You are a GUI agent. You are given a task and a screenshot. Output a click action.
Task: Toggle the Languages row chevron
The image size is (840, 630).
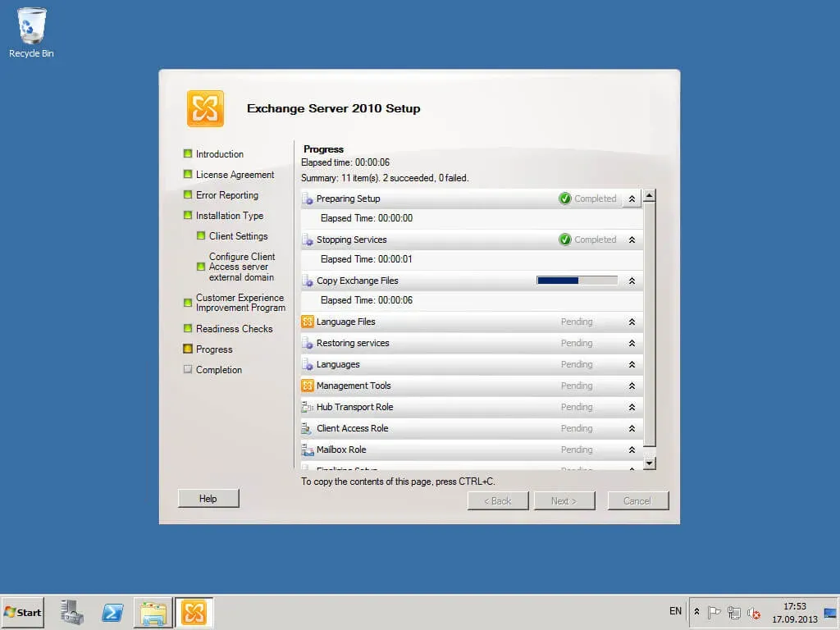[x=632, y=364]
